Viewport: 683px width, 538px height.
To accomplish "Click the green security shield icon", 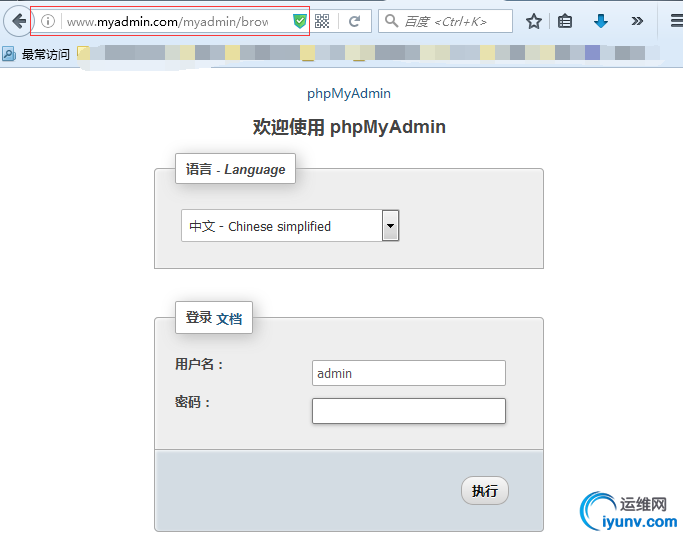I will (299, 21).
